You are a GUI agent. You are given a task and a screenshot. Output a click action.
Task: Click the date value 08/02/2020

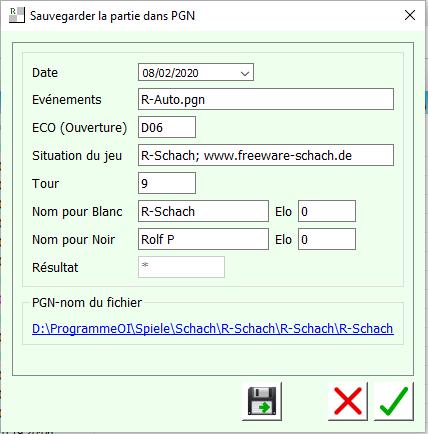pos(170,73)
